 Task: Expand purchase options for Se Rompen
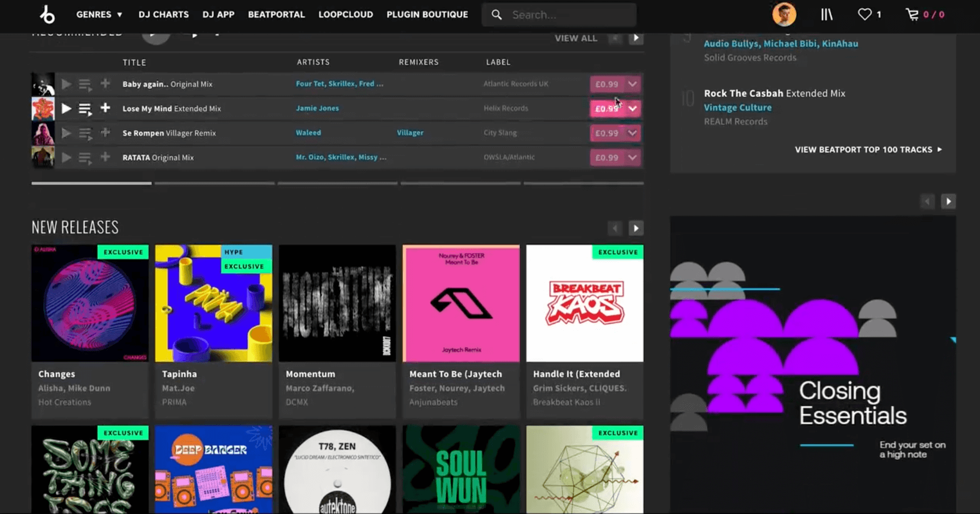tap(633, 133)
